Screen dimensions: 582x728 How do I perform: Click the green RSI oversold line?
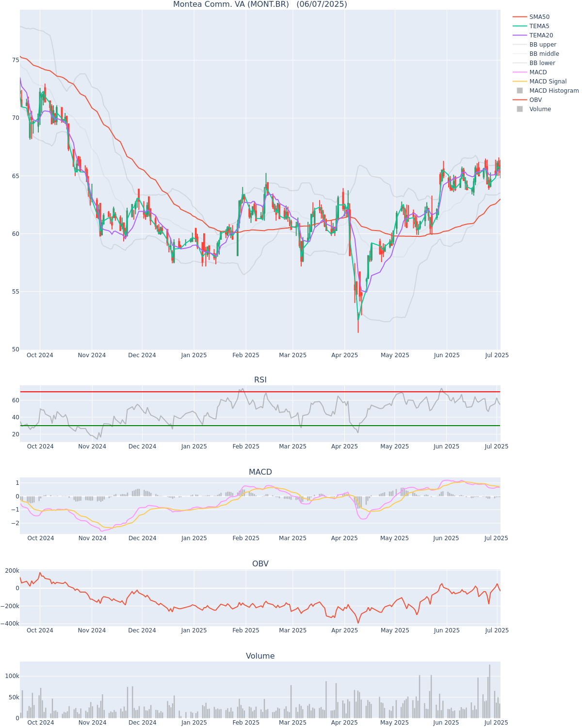[x=260, y=426]
